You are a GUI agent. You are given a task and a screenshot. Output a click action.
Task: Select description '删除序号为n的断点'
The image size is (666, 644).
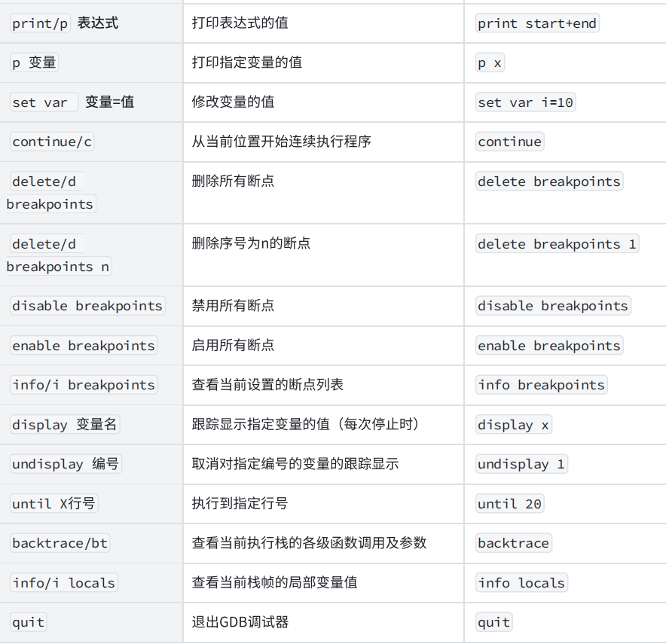(x=251, y=244)
